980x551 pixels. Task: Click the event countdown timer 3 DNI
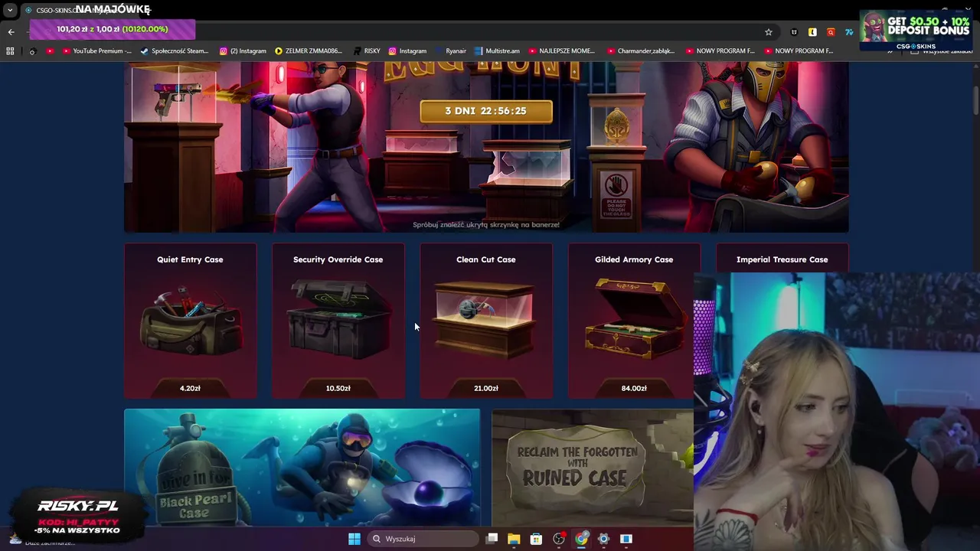tap(485, 111)
